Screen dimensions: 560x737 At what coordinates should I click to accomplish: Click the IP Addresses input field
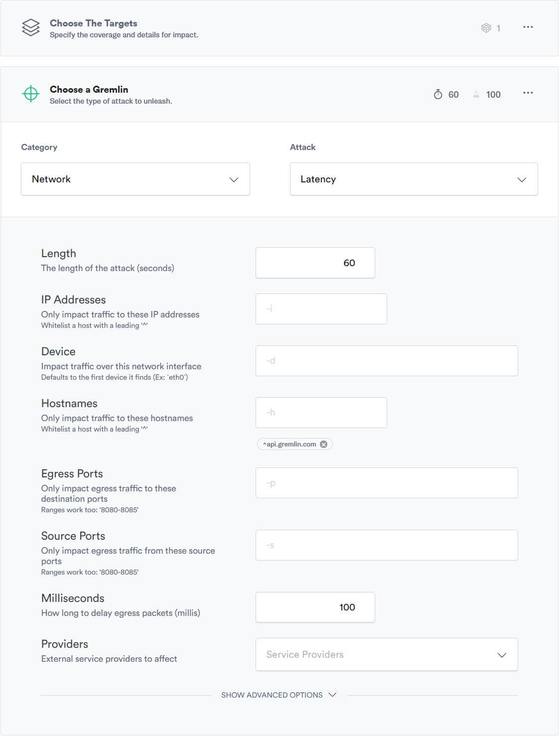click(x=321, y=308)
